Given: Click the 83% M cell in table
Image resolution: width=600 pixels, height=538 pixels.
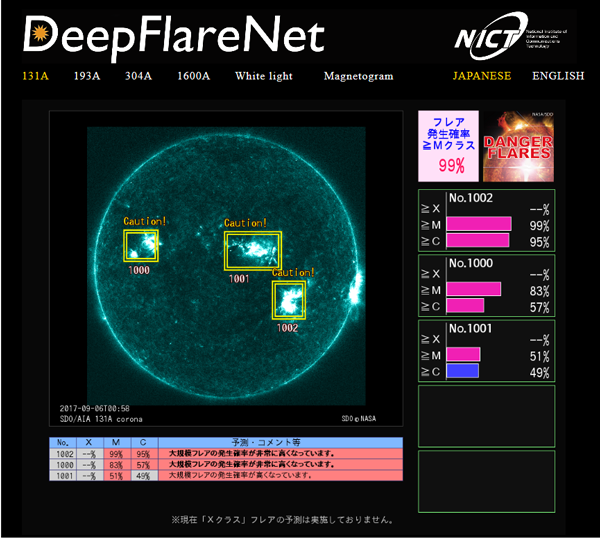Looking at the screenshot, I should (x=117, y=465).
